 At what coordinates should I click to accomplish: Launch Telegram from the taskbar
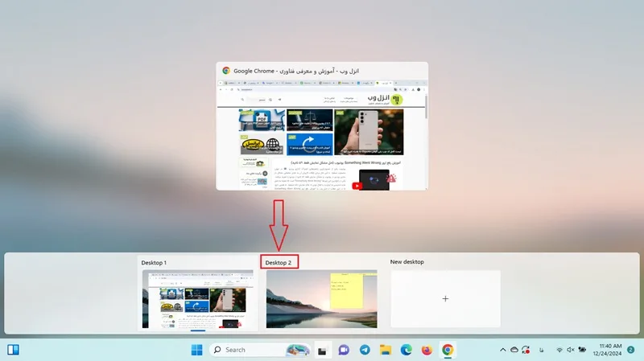click(365, 350)
